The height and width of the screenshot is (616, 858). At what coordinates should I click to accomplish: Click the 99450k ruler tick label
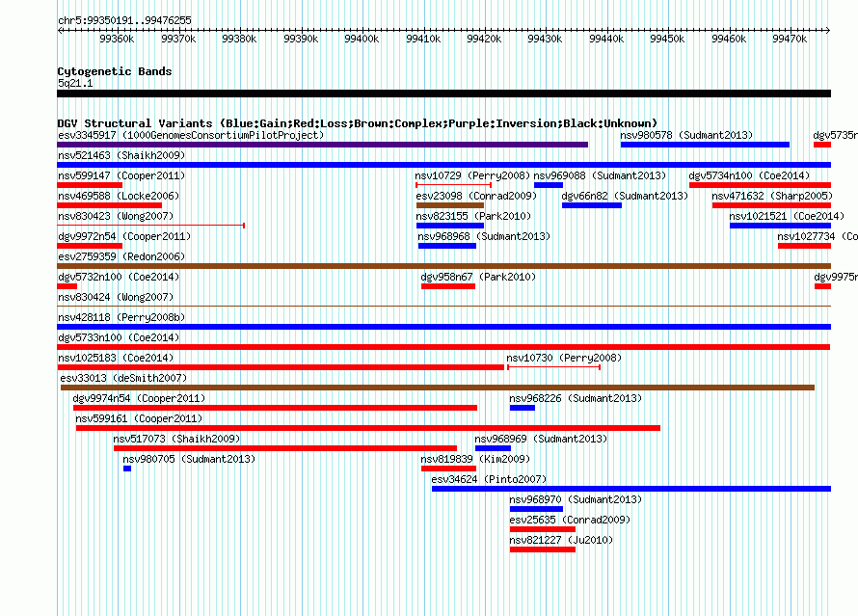click(667, 39)
